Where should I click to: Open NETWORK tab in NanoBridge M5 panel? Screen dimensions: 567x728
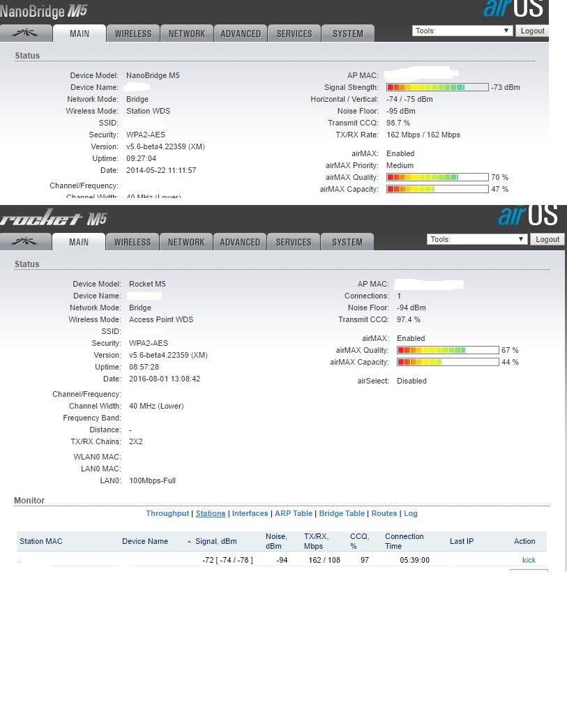coord(187,33)
